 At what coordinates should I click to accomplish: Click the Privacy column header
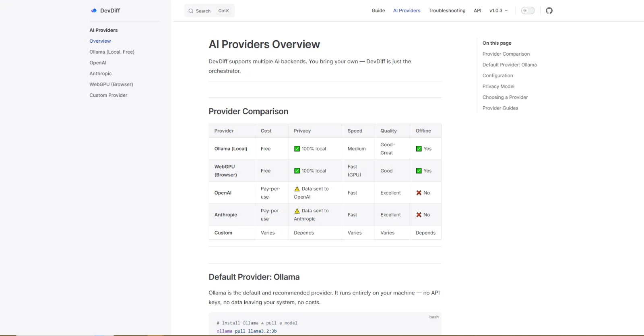[315, 131]
